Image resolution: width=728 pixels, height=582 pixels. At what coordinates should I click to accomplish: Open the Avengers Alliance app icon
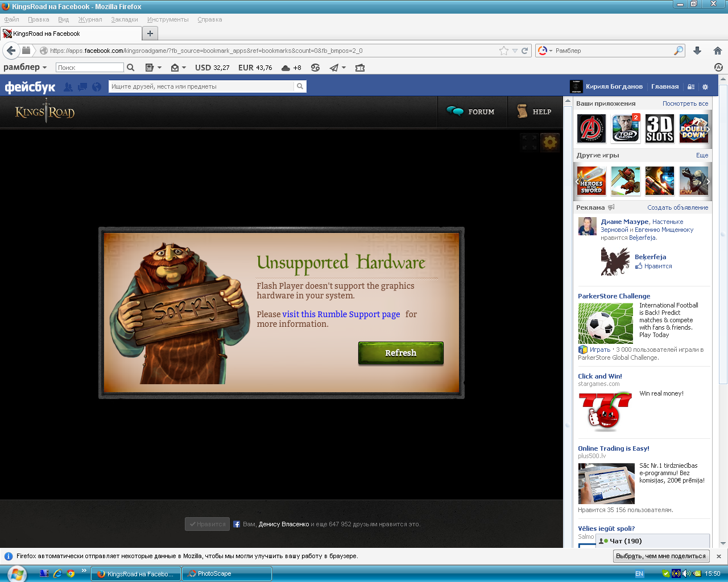tap(591, 128)
